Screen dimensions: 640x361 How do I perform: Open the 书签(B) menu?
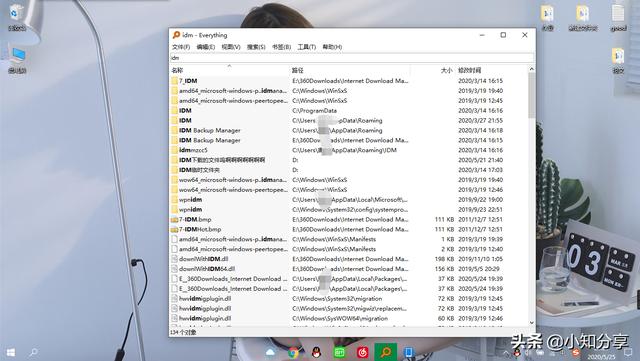tap(281, 47)
